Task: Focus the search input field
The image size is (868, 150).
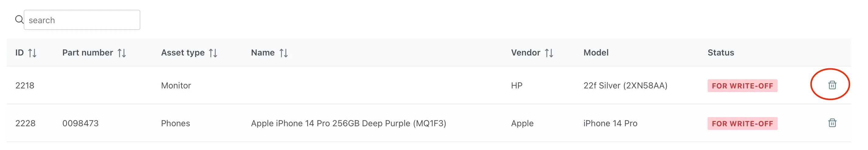Action: click(x=82, y=20)
